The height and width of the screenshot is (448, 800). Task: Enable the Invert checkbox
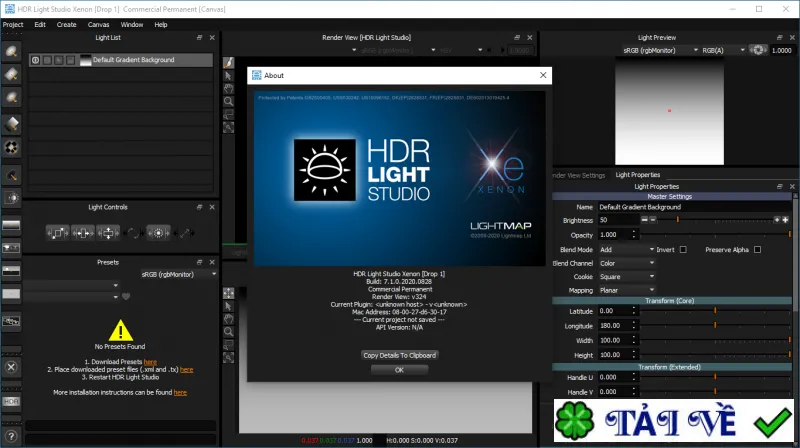point(683,250)
